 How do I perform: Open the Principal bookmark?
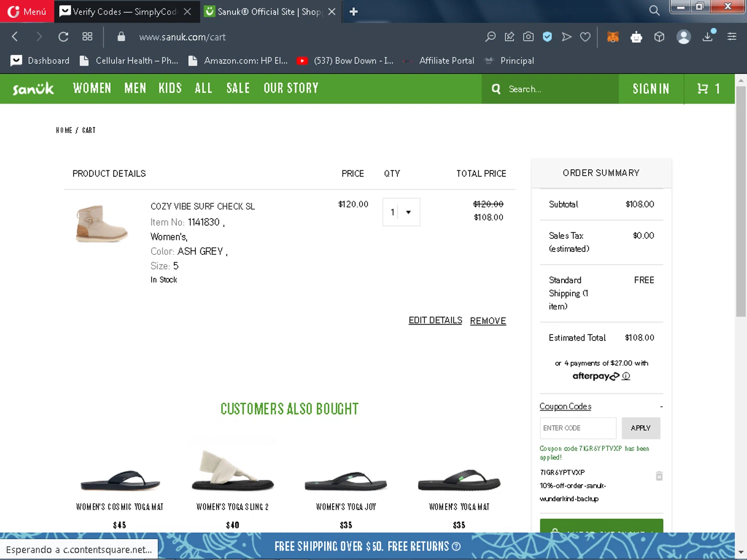coord(509,61)
